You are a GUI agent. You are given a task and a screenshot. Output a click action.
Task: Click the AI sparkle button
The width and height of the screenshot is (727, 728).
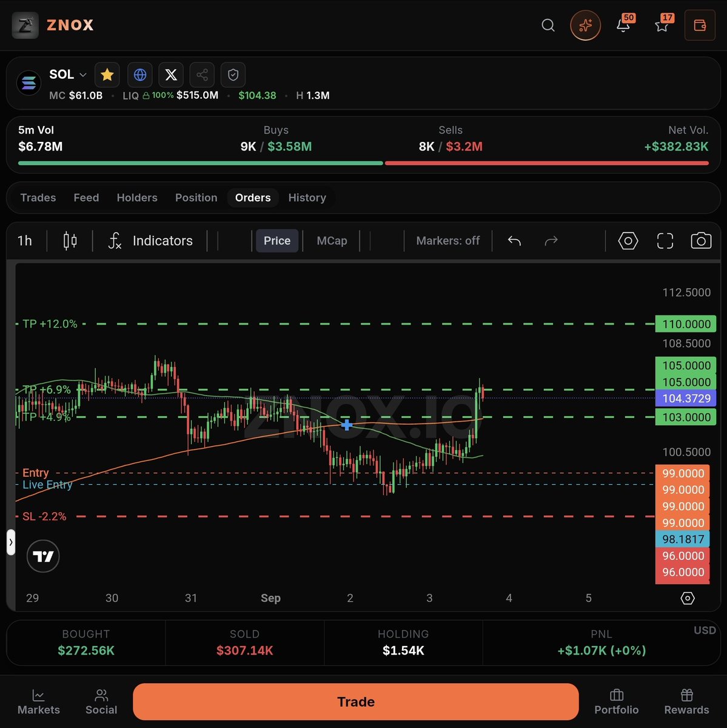(x=585, y=25)
